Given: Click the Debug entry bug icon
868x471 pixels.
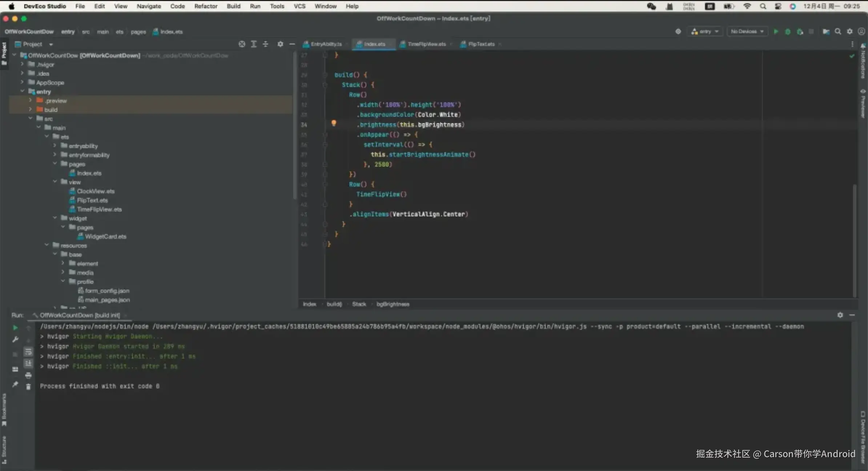Looking at the screenshot, I should [x=788, y=32].
